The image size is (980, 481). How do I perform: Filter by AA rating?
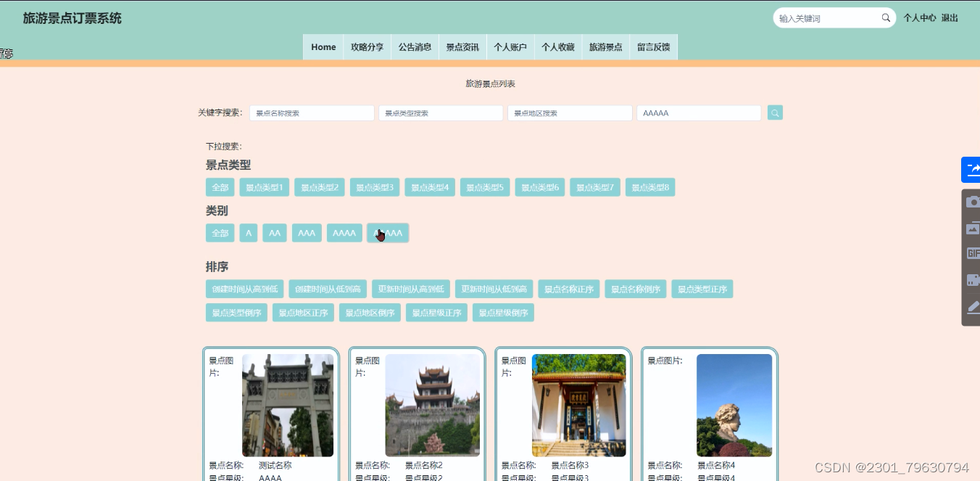point(275,233)
